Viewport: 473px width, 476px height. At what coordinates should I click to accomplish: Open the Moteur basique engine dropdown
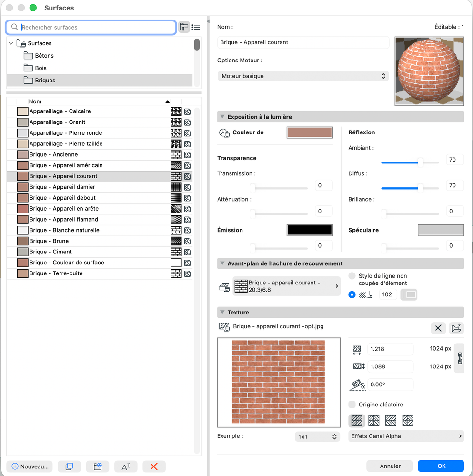pos(303,76)
